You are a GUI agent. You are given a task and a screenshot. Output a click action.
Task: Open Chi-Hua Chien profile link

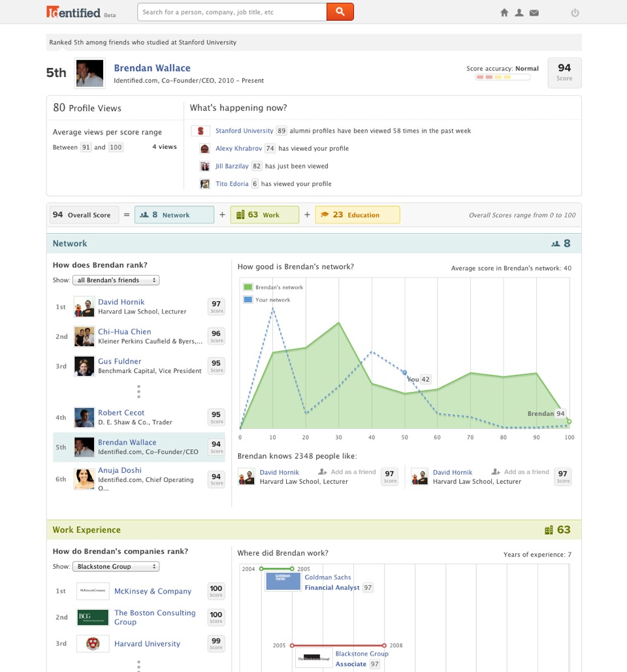point(124,331)
